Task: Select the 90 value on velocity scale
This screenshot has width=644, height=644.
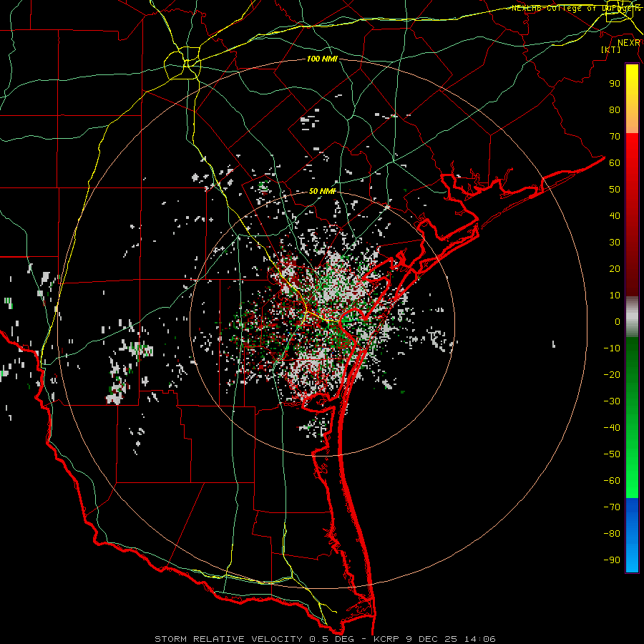Action: click(615, 84)
